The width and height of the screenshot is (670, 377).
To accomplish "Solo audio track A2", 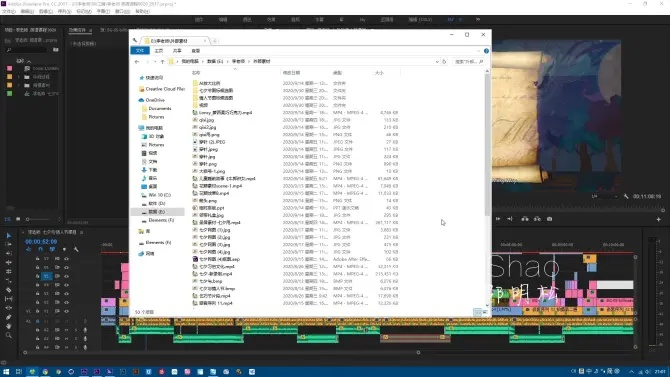I will pos(76,330).
